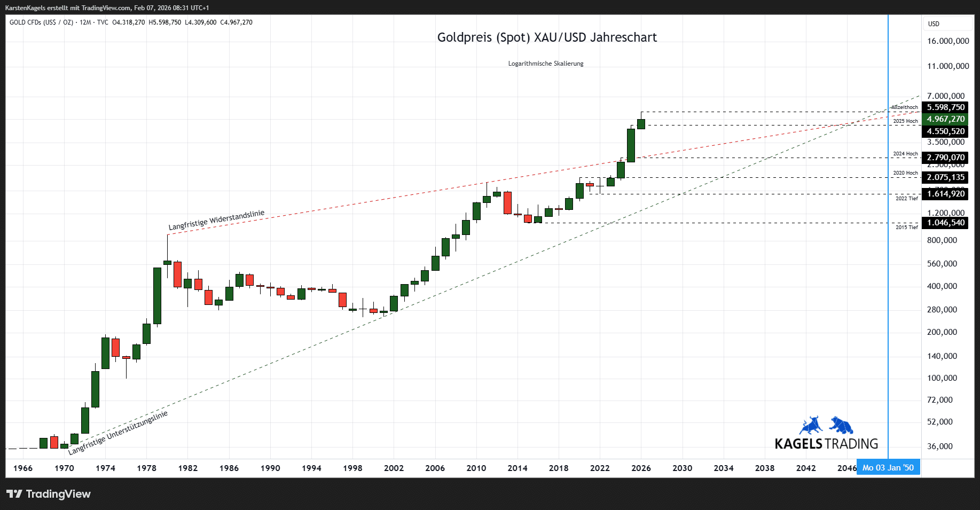The image size is (980, 510).
Task: Click the 2.075,135 price label for 2020 Hoch
Action: pyautogui.click(x=945, y=177)
